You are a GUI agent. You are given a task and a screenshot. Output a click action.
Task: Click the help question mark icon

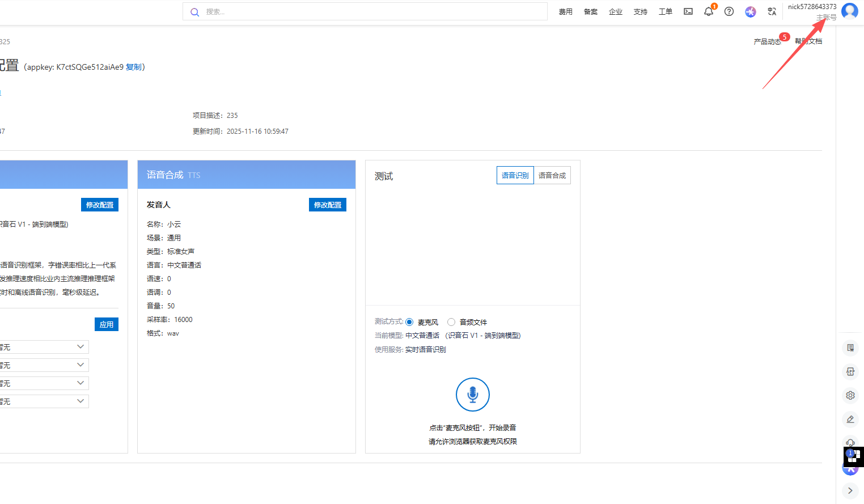pyautogui.click(x=729, y=11)
